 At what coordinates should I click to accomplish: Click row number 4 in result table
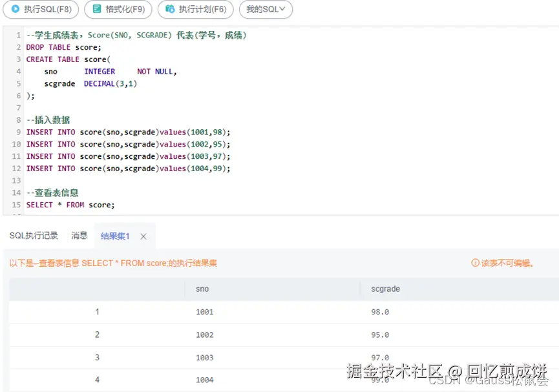point(97,380)
